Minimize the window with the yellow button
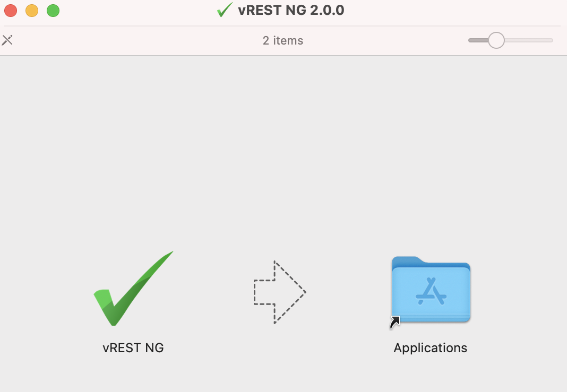 (32, 11)
